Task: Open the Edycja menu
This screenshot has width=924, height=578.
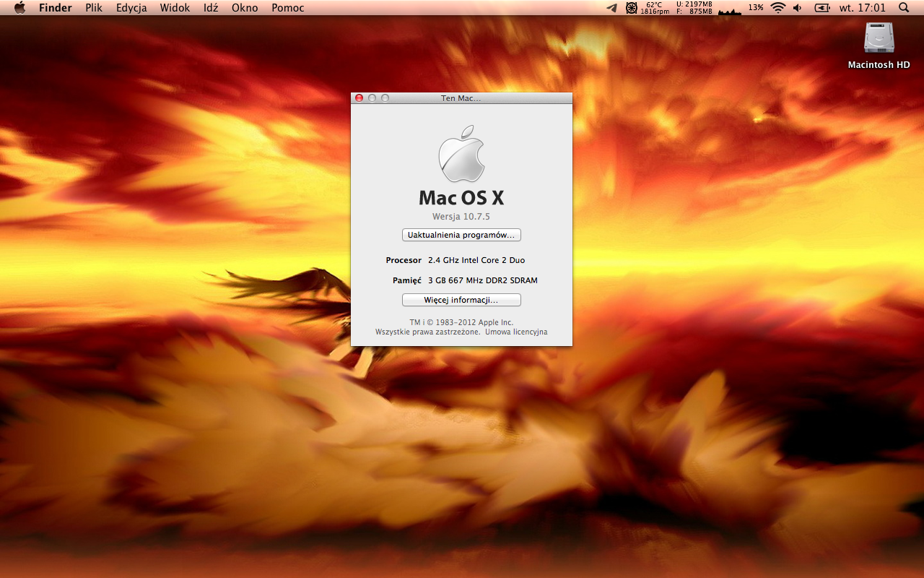Action: tap(131, 8)
